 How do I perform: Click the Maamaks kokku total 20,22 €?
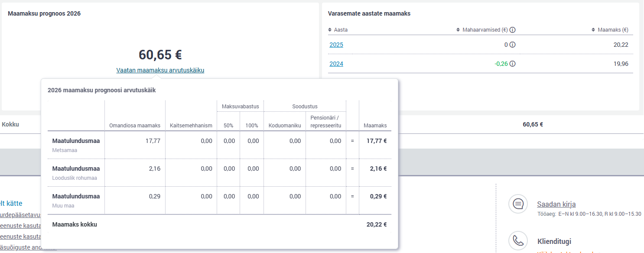[376, 224]
